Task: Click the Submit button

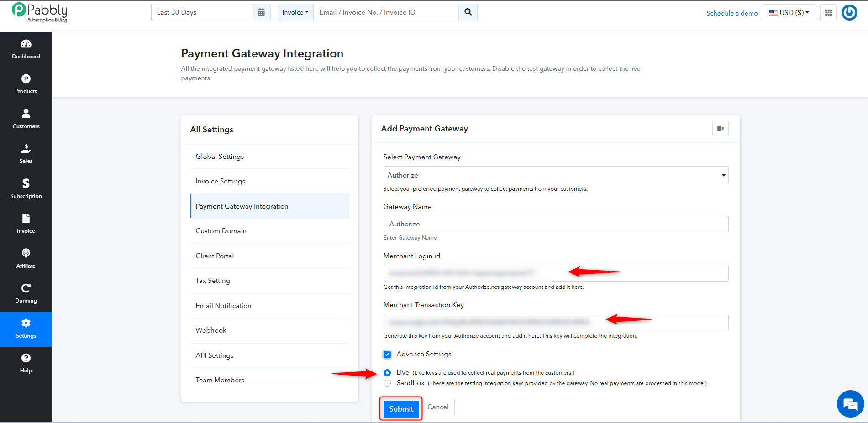Action: click(x=401, y=409)
